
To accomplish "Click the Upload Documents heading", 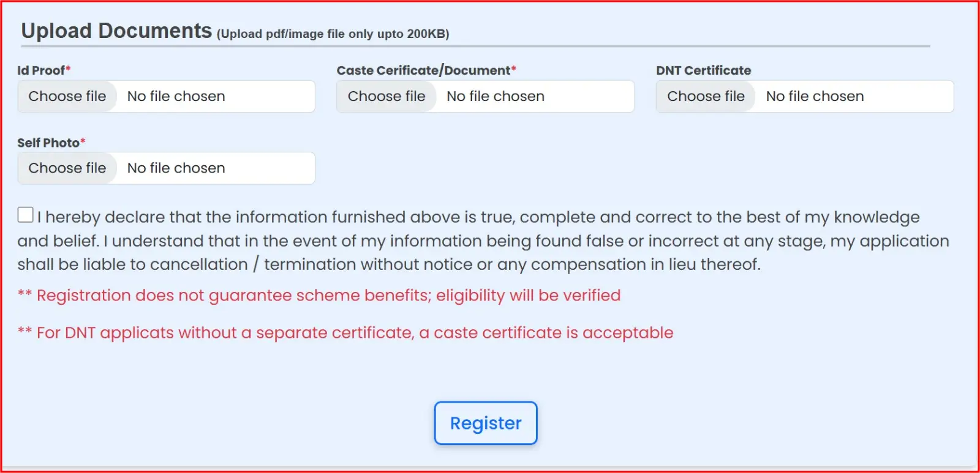I will pyautogui.click(x=116, y=31).
